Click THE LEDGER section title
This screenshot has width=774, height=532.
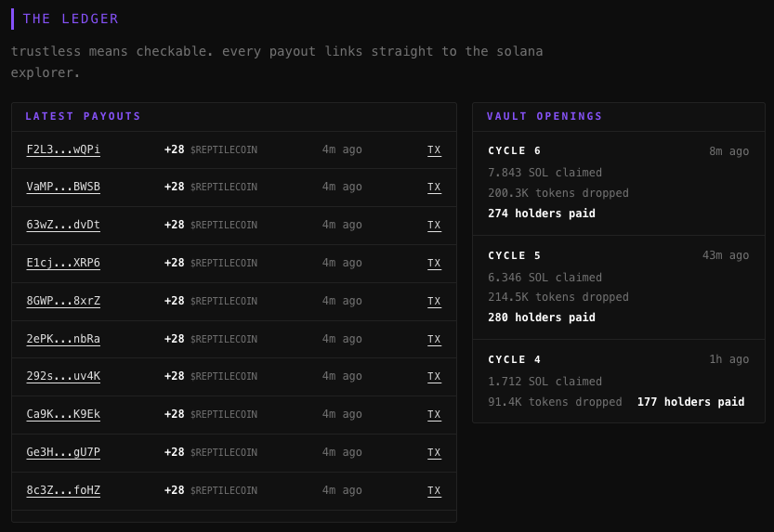(x=71, y=19)
